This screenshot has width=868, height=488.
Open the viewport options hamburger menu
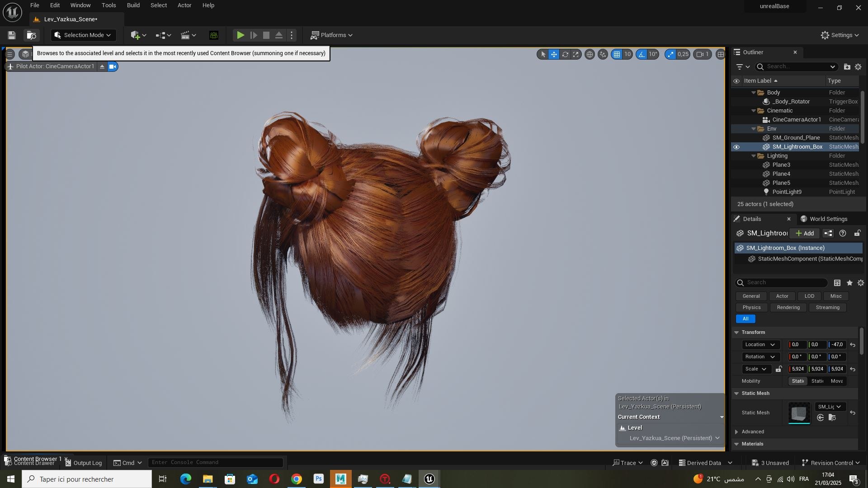point(9,54)
